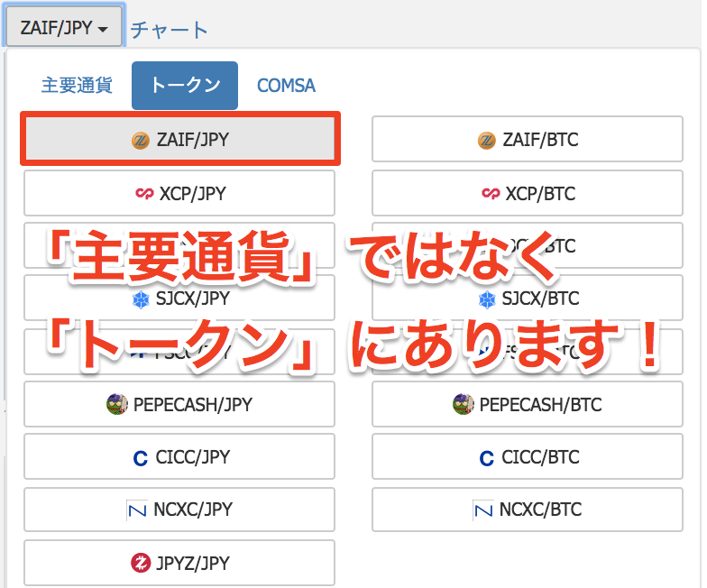Viewport: 707px width, 588px height.
Task: Select the トークン tab
Action: (x=185, y=85)
